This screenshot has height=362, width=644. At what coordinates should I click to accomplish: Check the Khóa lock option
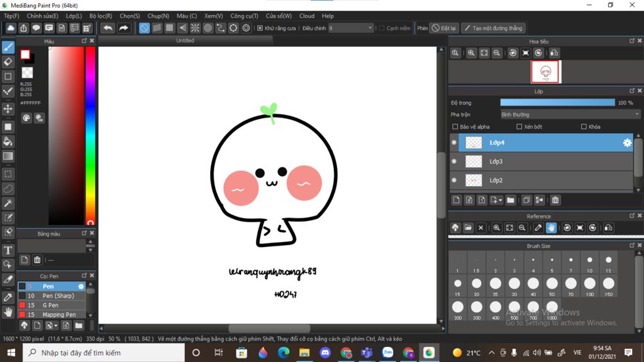(584, 127)
